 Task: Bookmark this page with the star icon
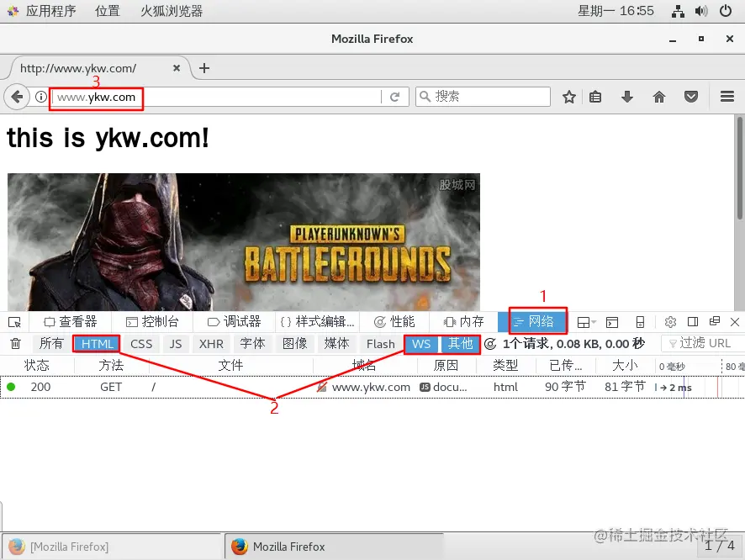568,97
